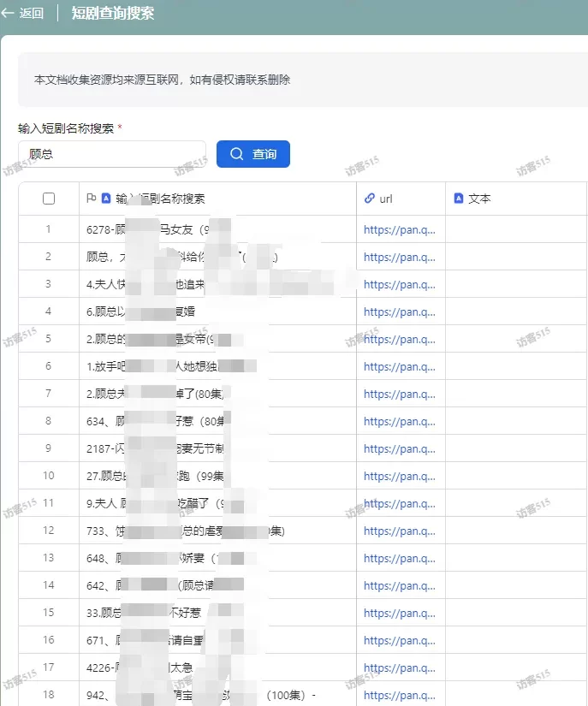Viewport: 588px width, 706px height.
Task: Select the title cell starting 4.夫人快
Action: point(217,284)
